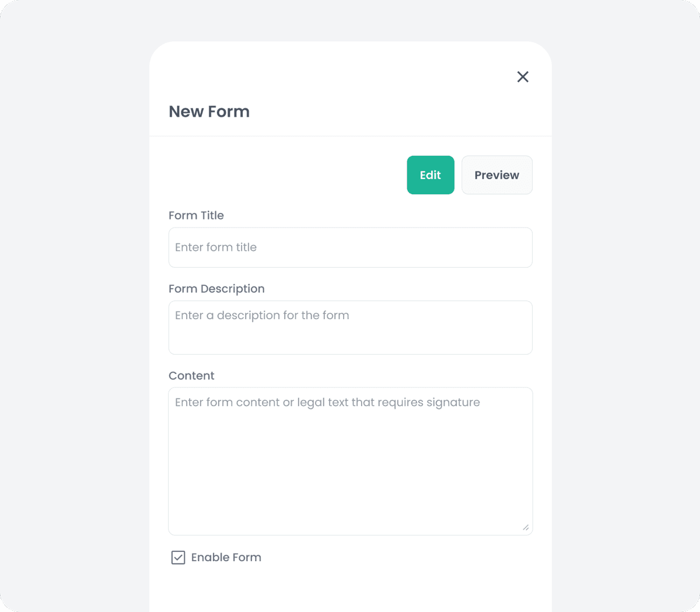Viewport: 700px width, 612px height.
Task: Click the Enable Form label text
Action: point(226,557)
